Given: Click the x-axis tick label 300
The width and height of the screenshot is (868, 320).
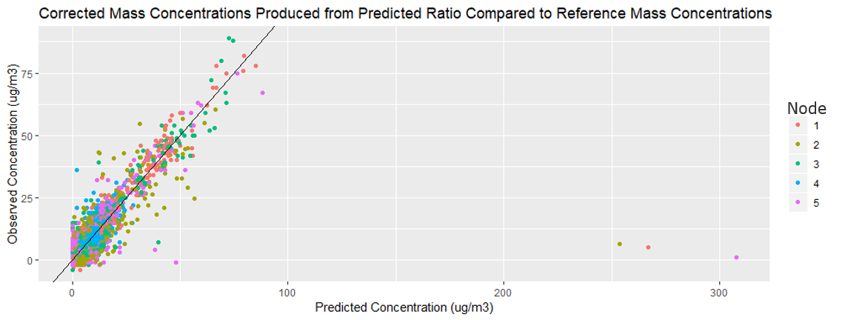Looking at the screenshot, I should click(719, 291).
